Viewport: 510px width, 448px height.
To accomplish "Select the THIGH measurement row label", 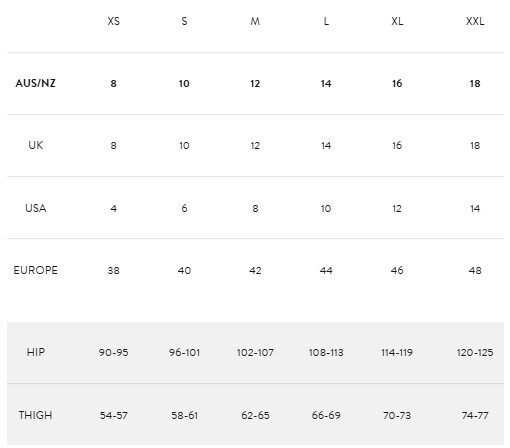I will click(x=35, y=415).
